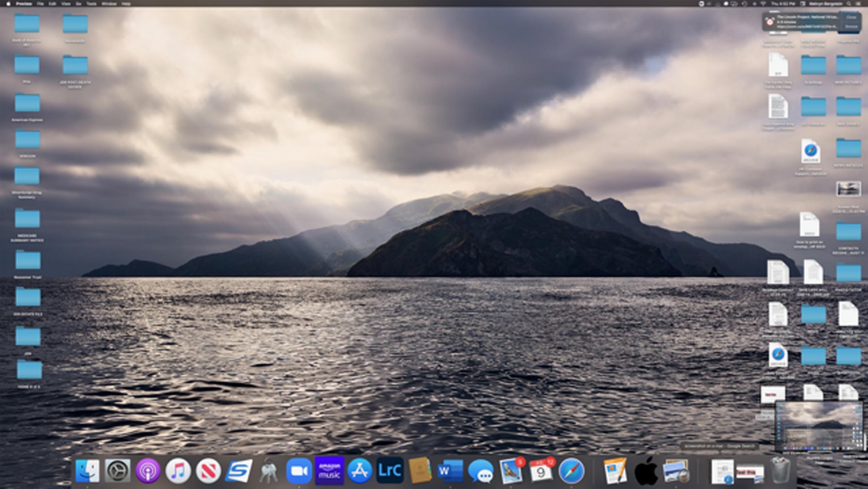Image resolution: width=868 pixels, height=489 pixels.
Task: Snooze the Lincoln Project reminder notification
Action: (x=851, y=26)
